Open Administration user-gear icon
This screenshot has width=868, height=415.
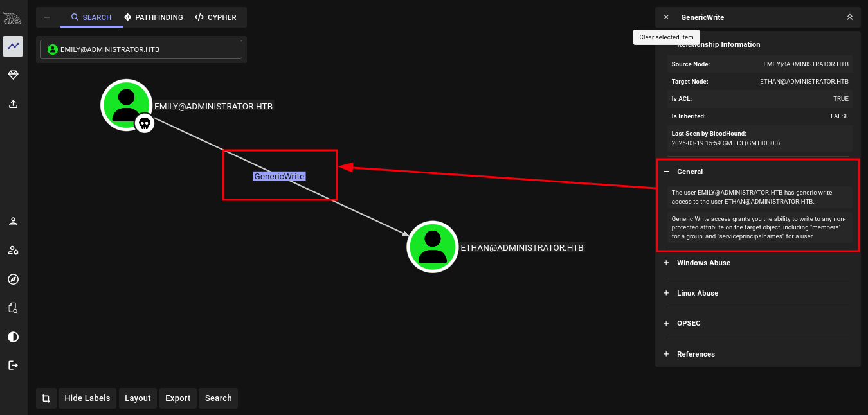click(13, 251)
